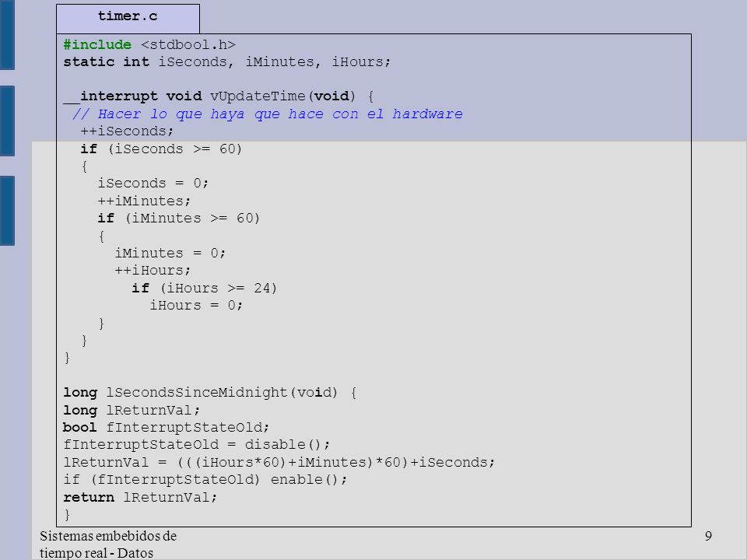The image size is (747, 560).
Task: Click the '++iSeconds;' statement
Action: [x=127, y=131]
